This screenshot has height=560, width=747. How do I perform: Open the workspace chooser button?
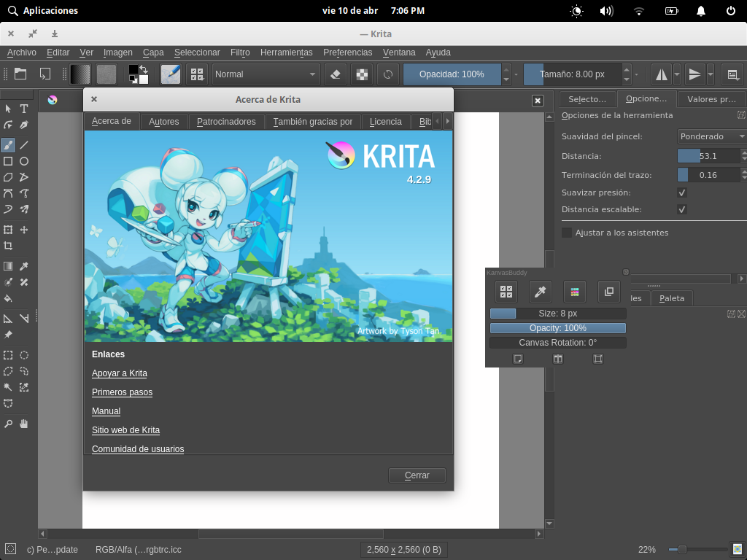(x=732, y=74)
